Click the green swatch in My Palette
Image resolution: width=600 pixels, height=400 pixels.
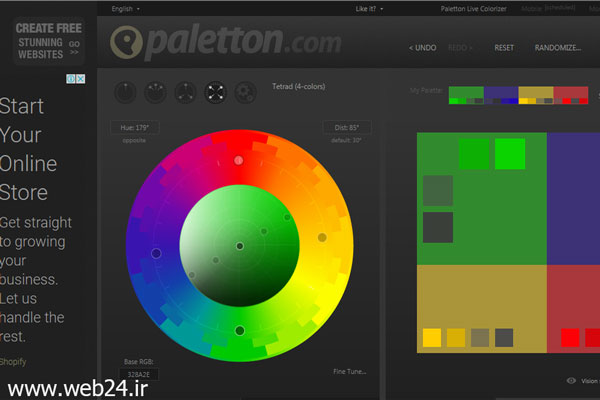coord(466,95)
